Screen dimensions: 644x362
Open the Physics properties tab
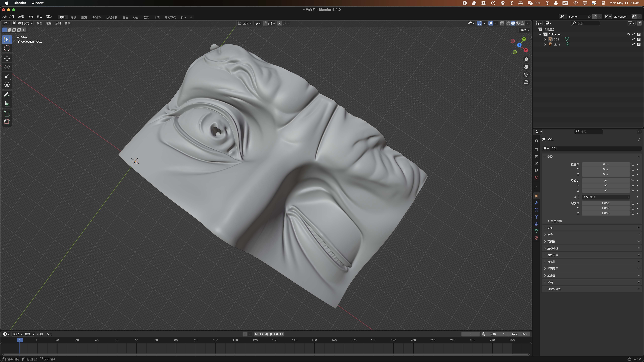tap(536, 217)
